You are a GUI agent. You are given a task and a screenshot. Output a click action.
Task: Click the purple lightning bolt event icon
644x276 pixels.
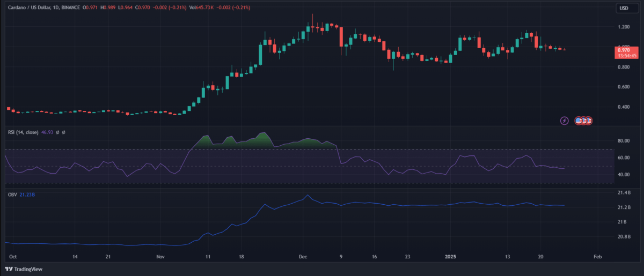[564, 121]
